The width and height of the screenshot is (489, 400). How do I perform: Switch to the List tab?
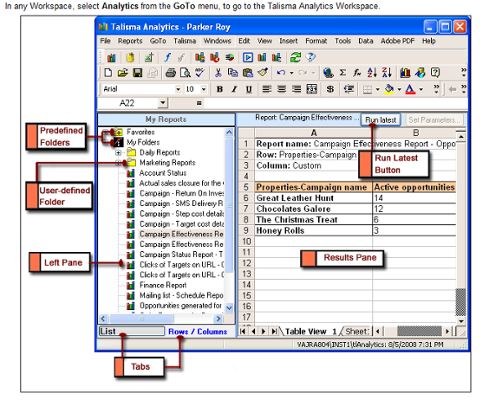(132, 331)
